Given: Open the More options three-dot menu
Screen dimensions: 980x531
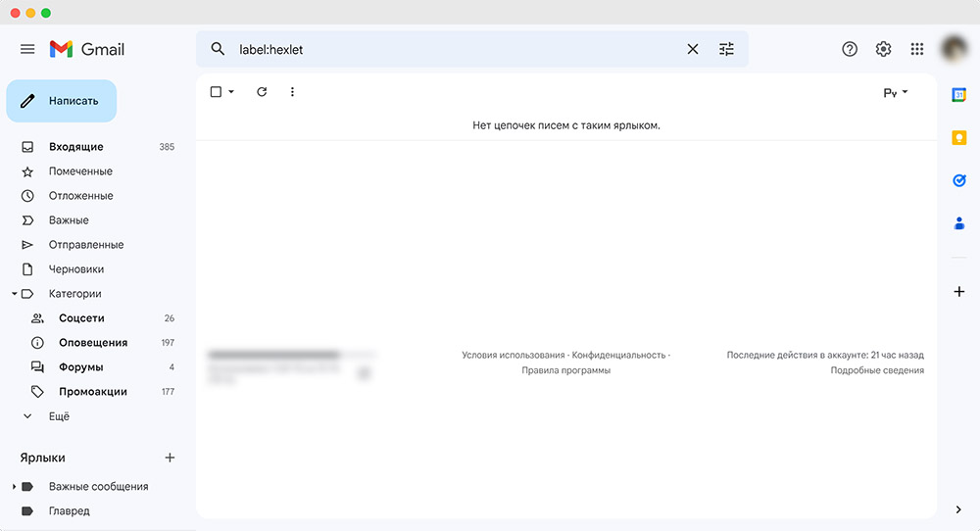Looking at the screenshot, I should [x=292, y=92].
